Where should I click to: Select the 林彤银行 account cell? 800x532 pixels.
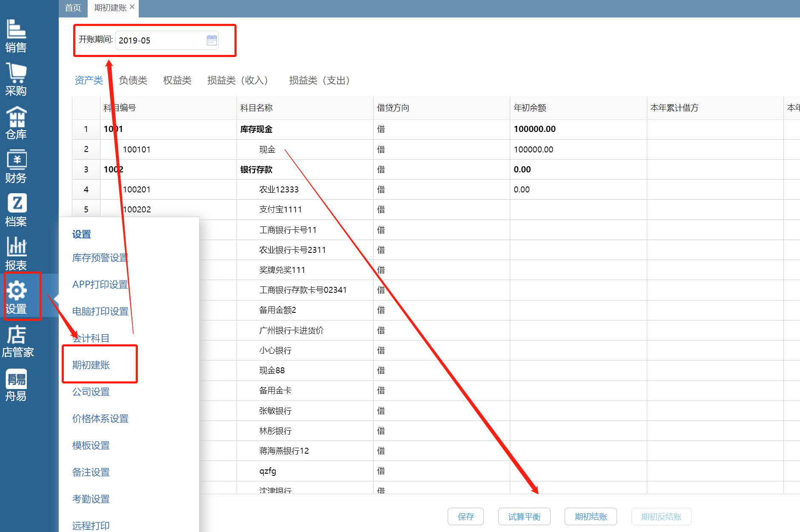305,431
